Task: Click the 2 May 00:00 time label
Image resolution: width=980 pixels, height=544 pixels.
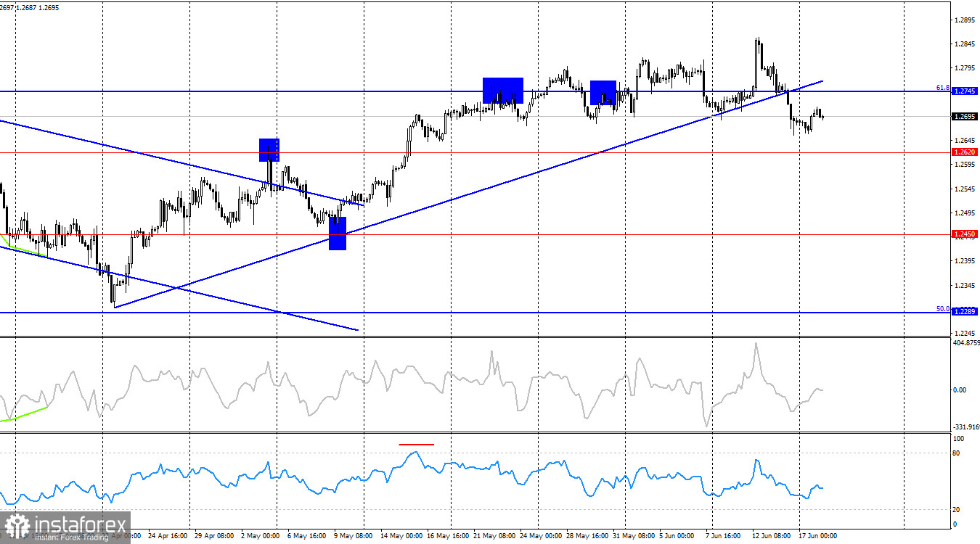Action: [260, 537]
